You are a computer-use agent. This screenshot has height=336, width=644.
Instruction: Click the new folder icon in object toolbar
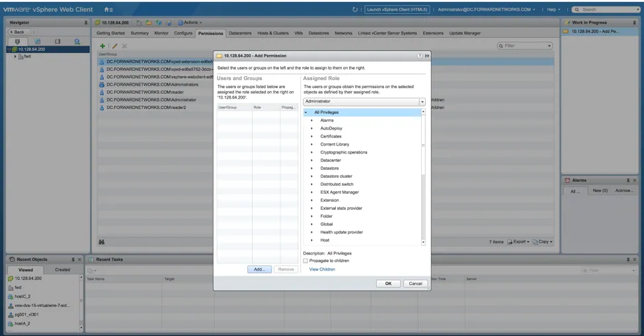[149, 22]
